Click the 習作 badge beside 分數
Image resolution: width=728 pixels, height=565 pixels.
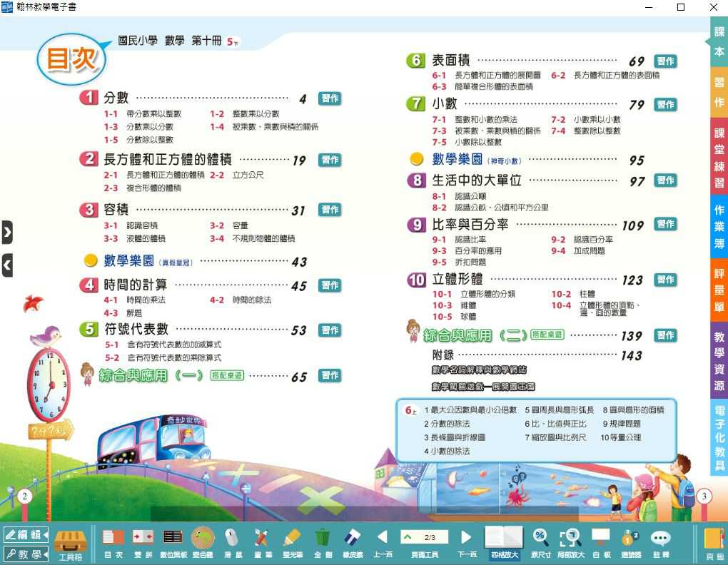pos(330,98)
